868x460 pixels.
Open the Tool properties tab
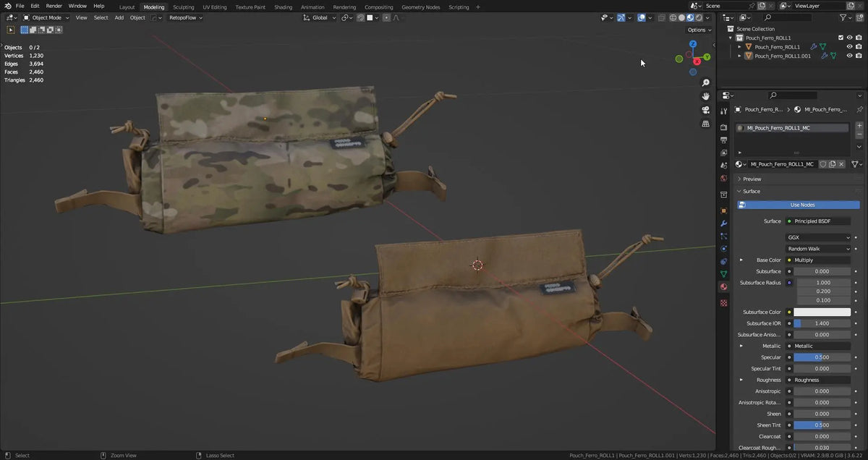click(723, 111)
